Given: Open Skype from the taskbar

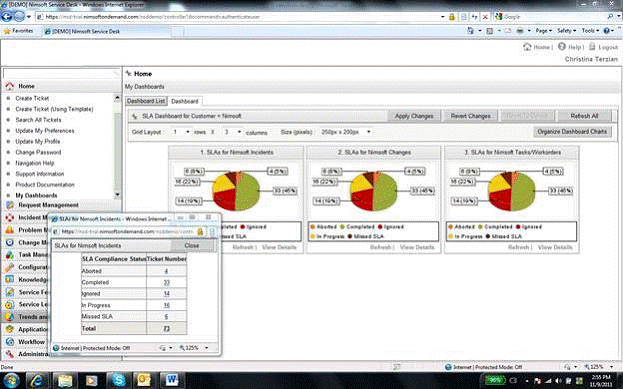Looking at the screenshot, I should (118, 380).
